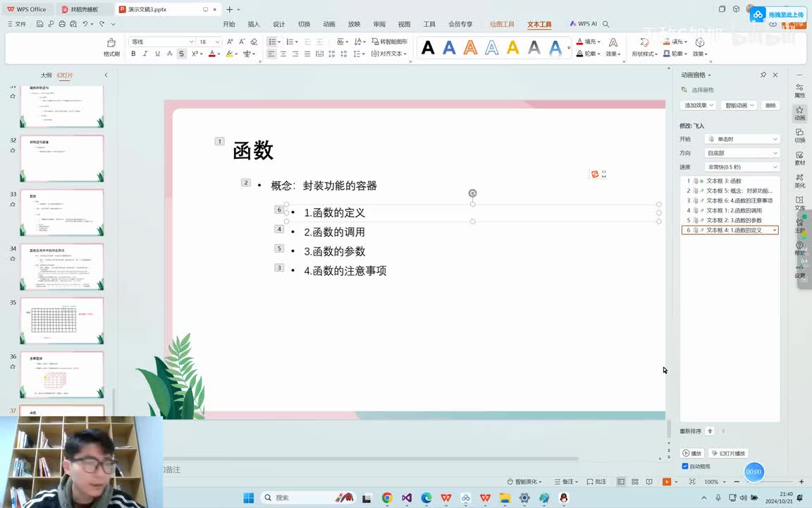The image size is (812, 508).
Task: Click Add Effect (添加效果) button
Action: (x=698, y=105)
